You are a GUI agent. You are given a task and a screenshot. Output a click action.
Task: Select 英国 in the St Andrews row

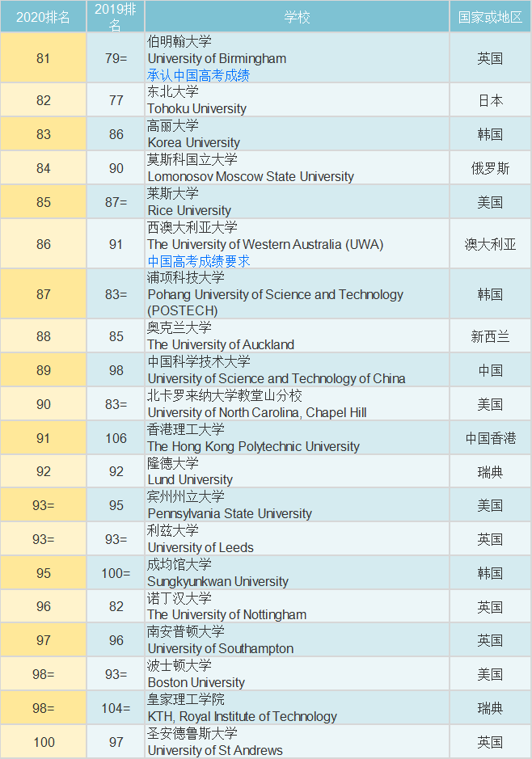[491, 742]
